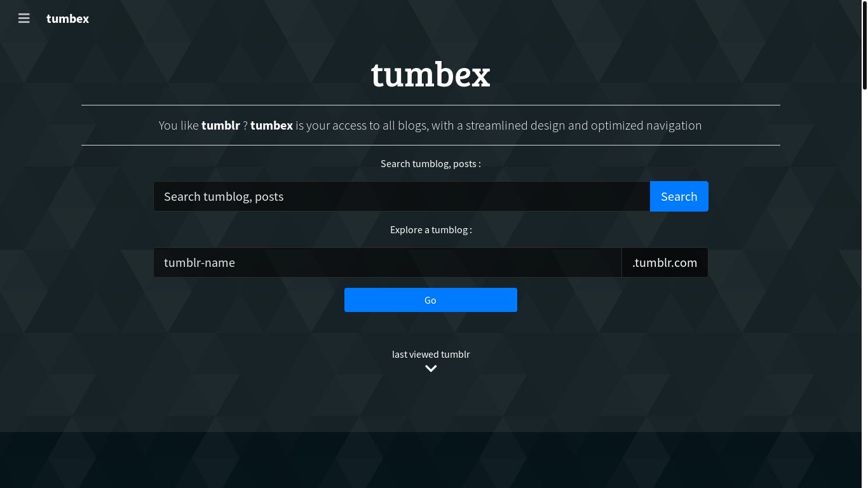Click the large tumbex heading

431,74
